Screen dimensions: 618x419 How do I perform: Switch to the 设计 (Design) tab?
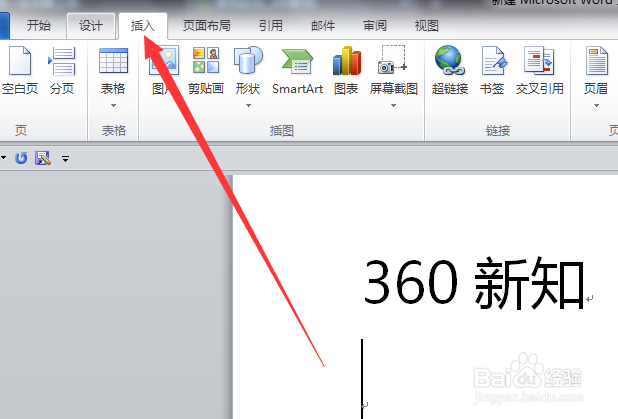click(91, 26)
